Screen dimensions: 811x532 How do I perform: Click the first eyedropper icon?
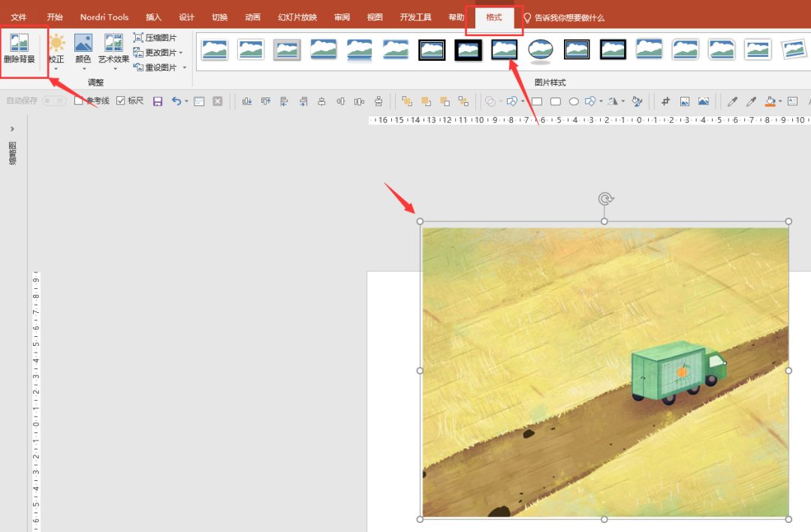732,101
